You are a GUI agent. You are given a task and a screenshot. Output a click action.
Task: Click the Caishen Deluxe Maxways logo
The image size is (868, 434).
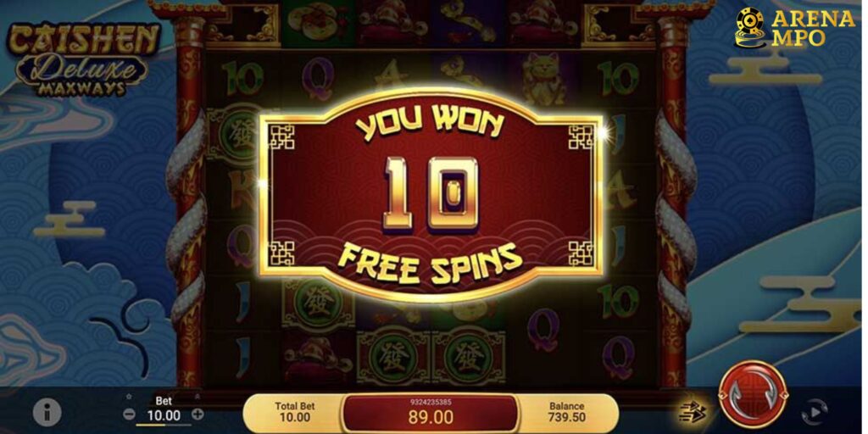(83, 59)
